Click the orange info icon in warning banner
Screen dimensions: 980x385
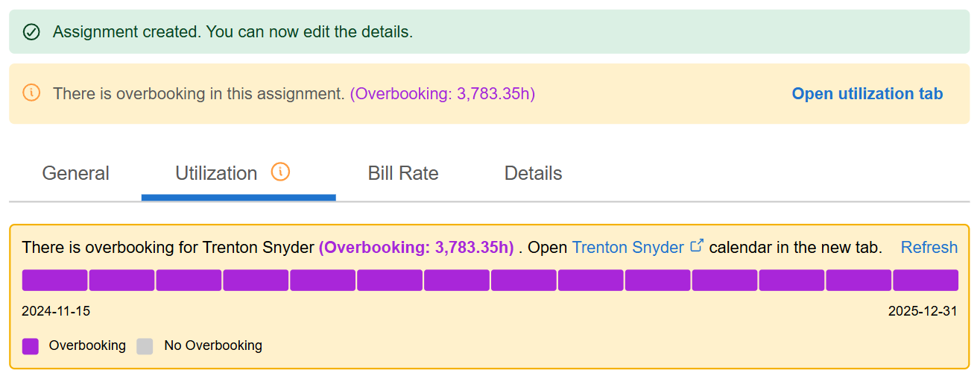[31, 93]
